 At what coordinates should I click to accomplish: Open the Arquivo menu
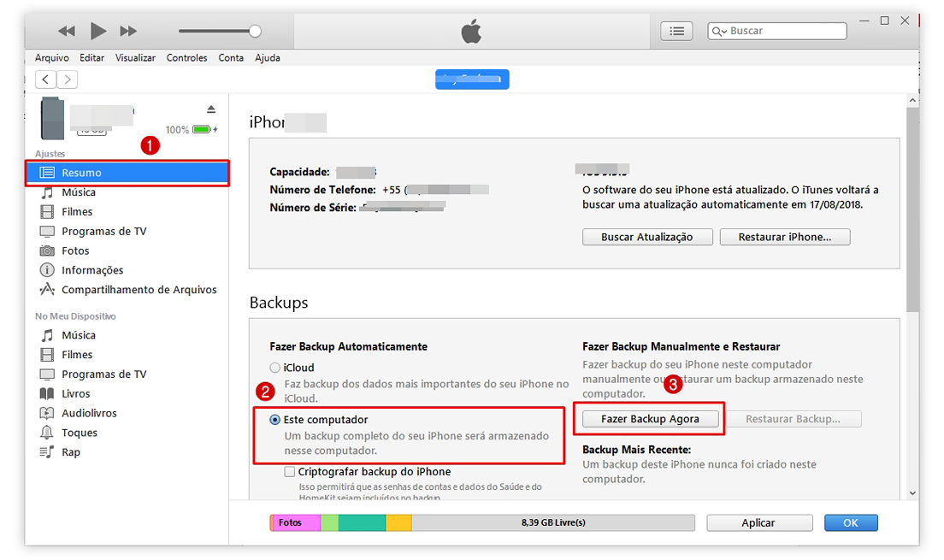52,58
